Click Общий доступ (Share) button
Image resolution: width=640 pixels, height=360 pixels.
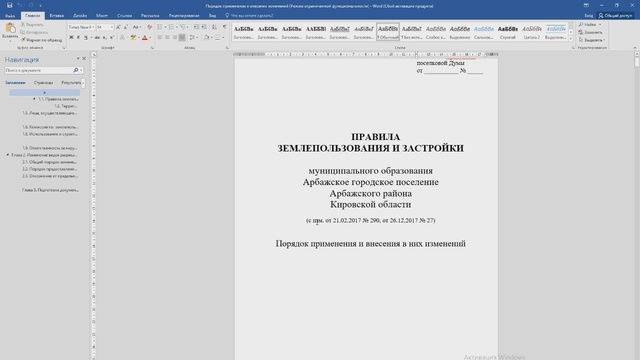point(615,16)
